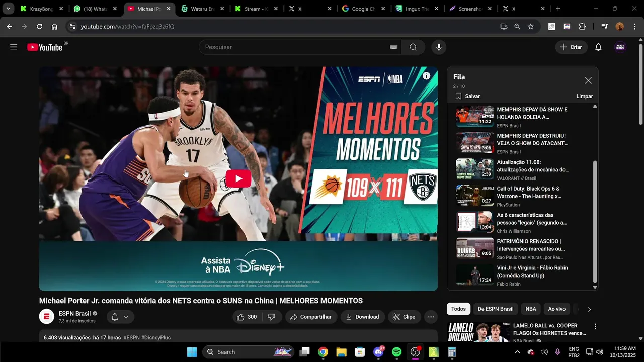Open Spotify from the taskbar
The width and height of the screenshot is (644, 362).
396,352
